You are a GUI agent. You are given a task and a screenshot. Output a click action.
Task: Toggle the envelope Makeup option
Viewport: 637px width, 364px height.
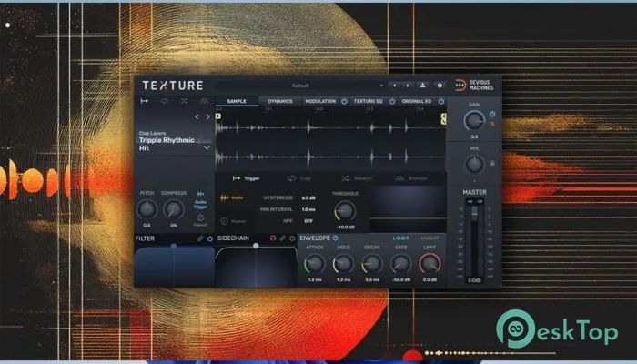pos(429,238)
